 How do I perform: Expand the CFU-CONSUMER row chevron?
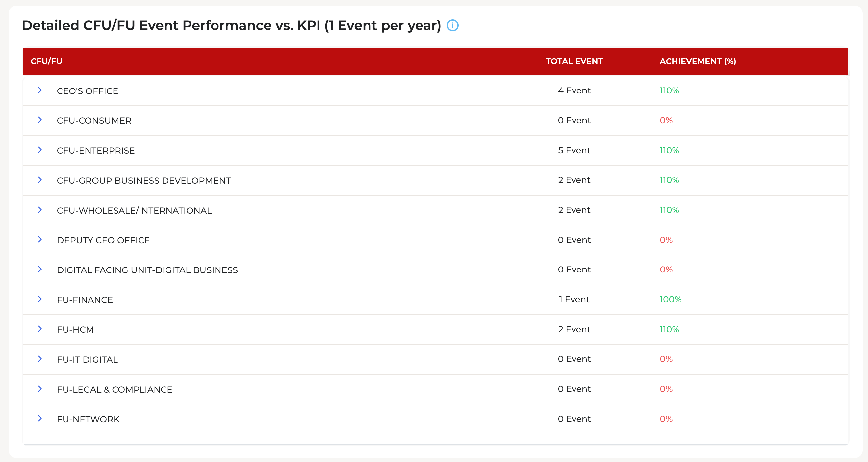click(x=40, y=120)
